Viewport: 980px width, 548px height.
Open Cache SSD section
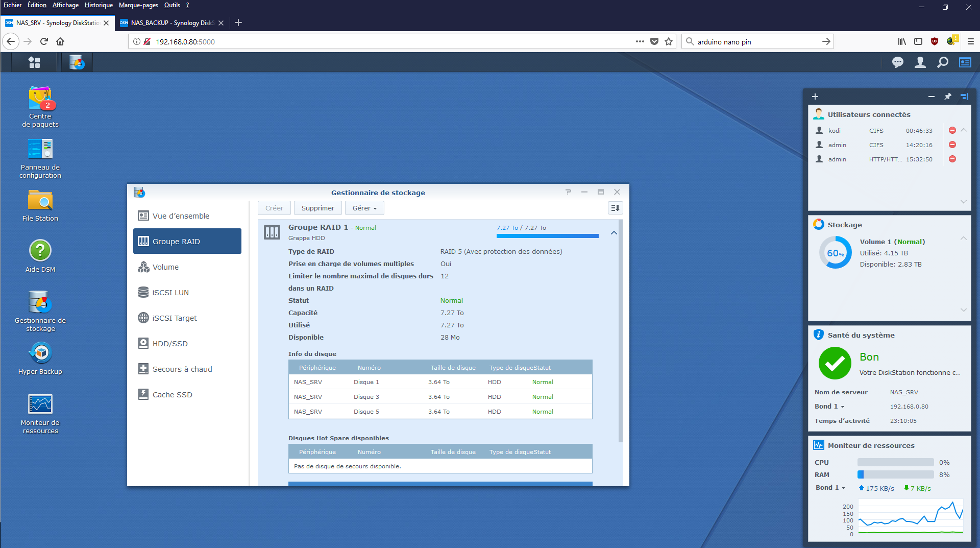187,395
